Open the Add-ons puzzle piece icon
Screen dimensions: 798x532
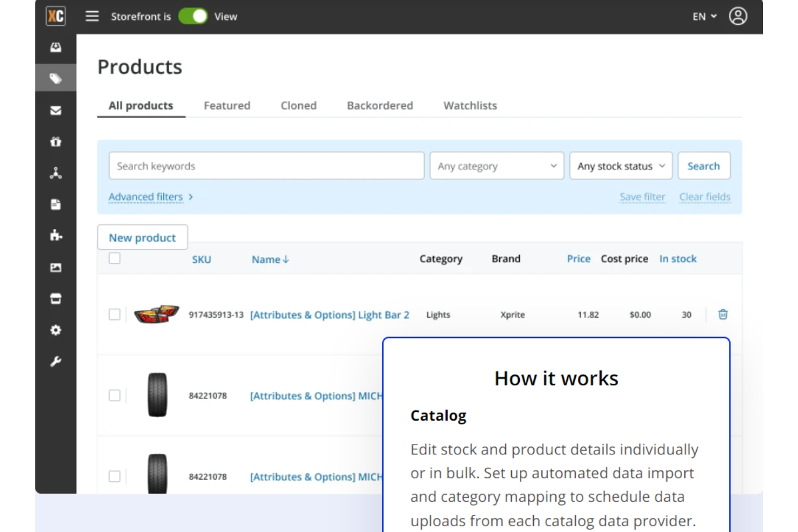tap(56, 235)
